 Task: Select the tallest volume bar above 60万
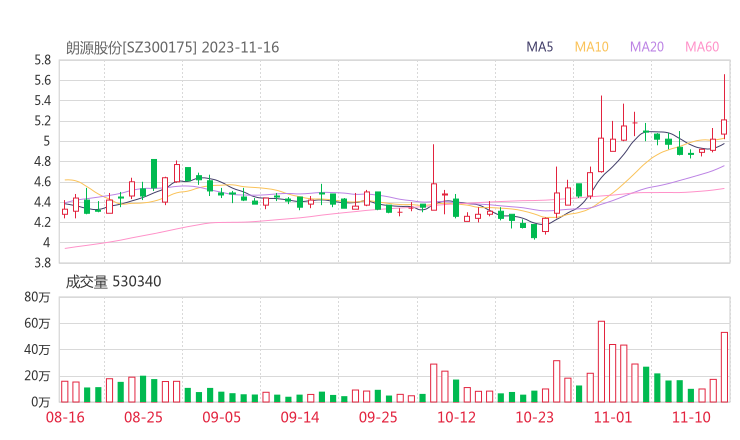coord(601,362)
